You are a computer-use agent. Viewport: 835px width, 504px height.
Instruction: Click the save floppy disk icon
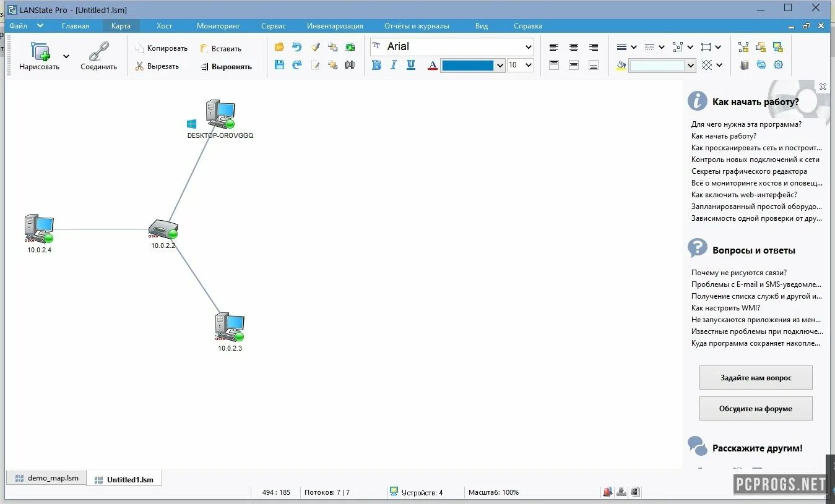279,64
